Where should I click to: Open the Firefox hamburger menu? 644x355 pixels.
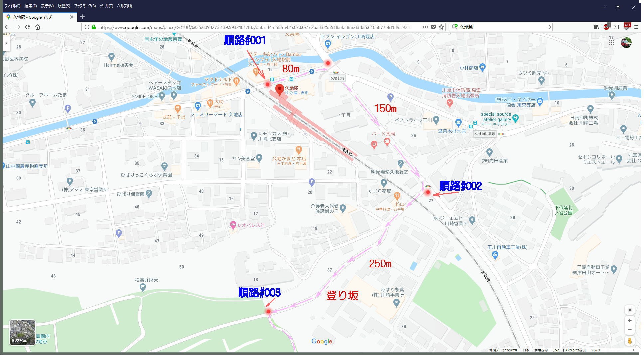636,27
